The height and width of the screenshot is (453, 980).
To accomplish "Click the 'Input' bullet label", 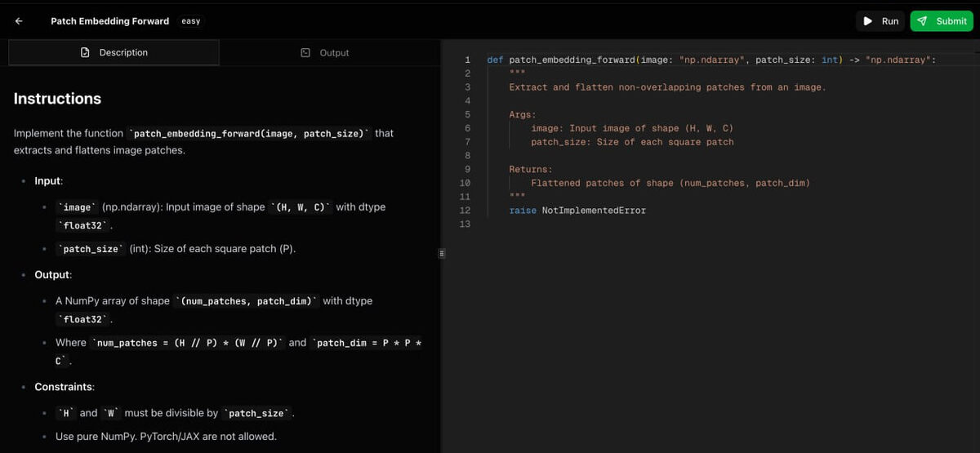I will [49, 180].
